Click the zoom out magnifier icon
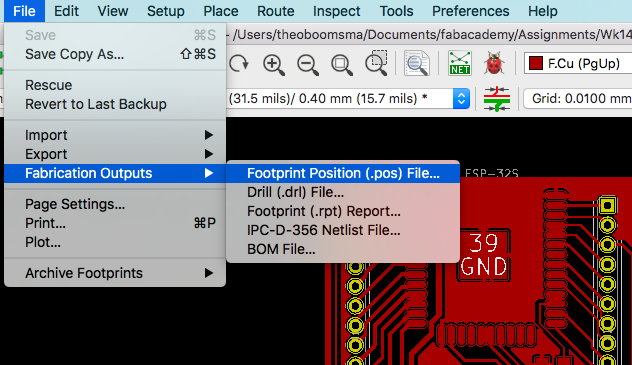The image size is (632, 365). point(308,64)
